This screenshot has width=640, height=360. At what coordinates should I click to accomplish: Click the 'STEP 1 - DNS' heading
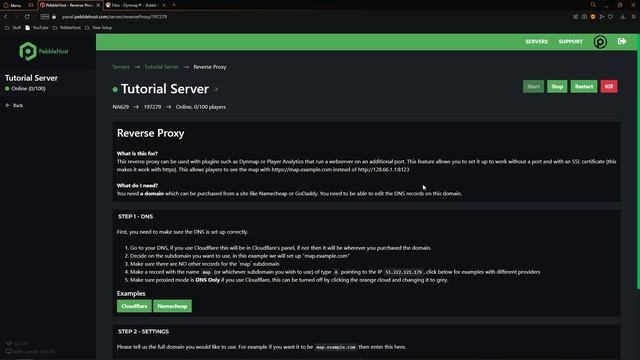(136, 216)
